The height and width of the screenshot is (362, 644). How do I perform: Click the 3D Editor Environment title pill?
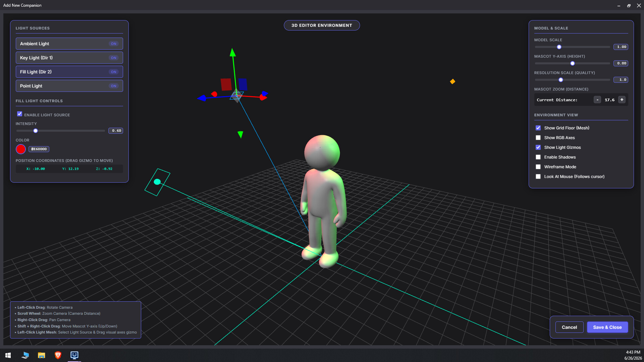[322, 25]
